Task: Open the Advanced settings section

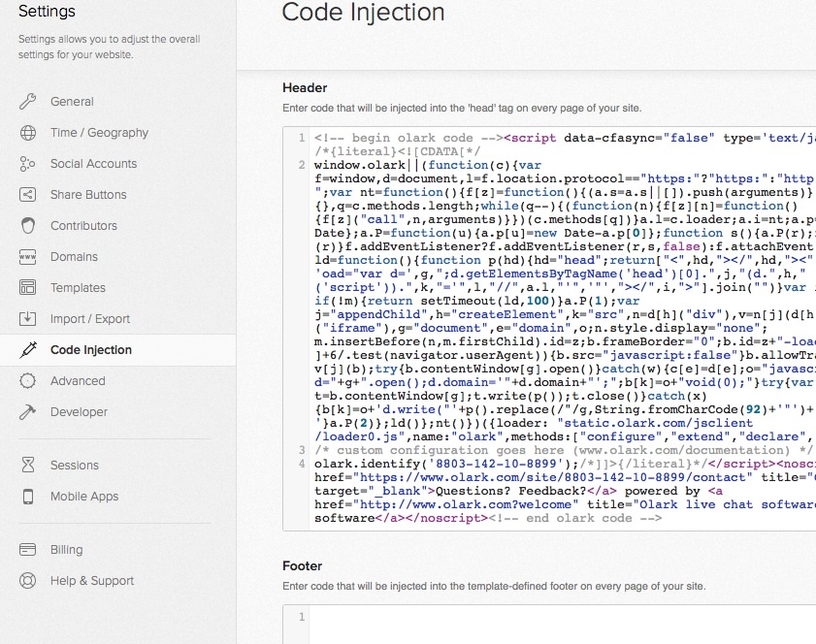Action: click(x=78, y=381)
